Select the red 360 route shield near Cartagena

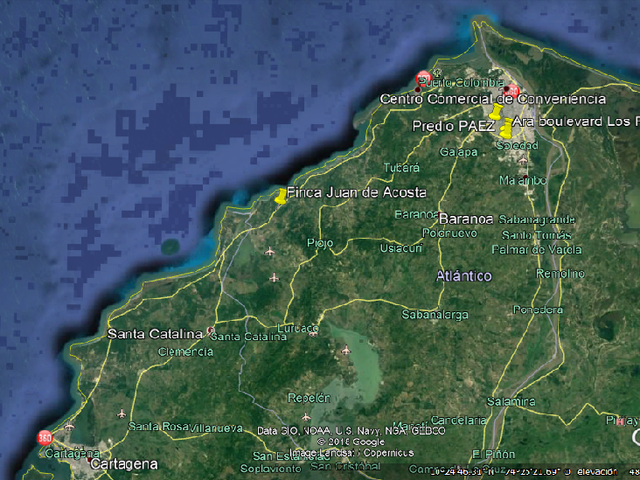(x=44, y=438)
